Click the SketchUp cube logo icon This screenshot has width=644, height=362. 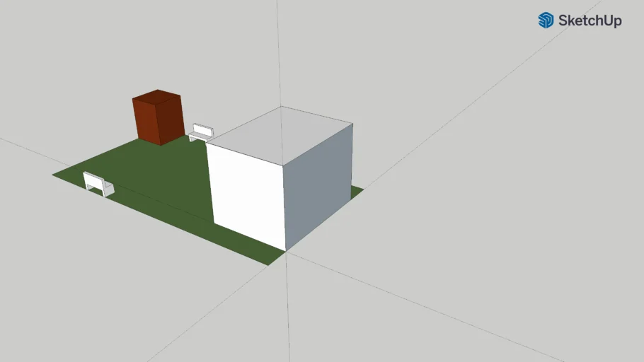click(x=546, y=21)
